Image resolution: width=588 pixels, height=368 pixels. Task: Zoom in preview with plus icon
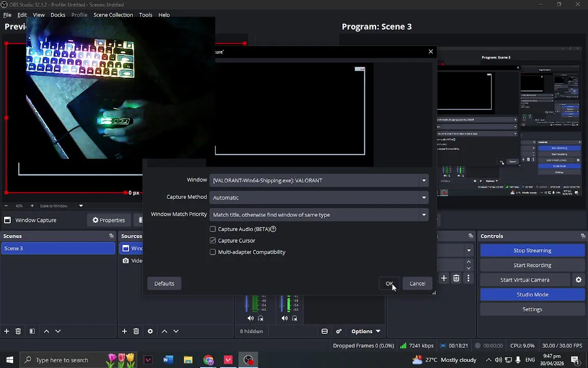[x=32, y=206]
